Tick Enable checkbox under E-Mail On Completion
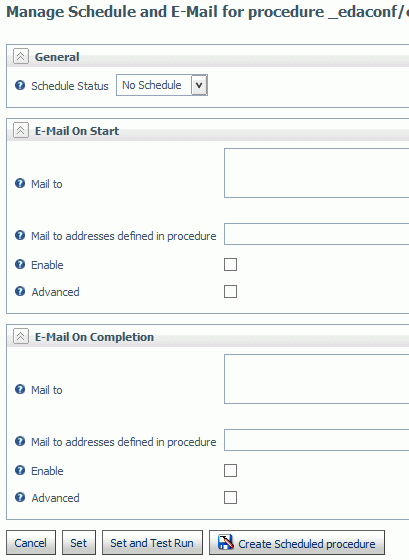 click(x=230, y=471)
